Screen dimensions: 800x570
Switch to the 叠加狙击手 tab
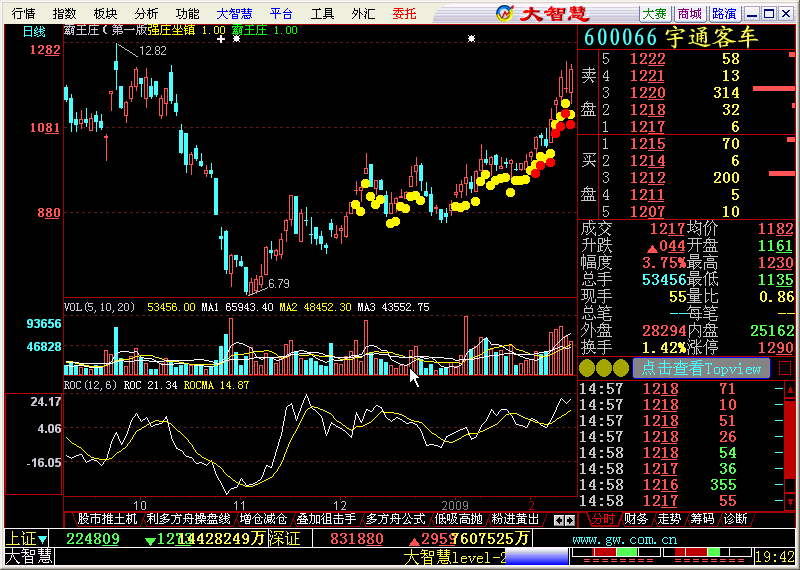(327, 519)
